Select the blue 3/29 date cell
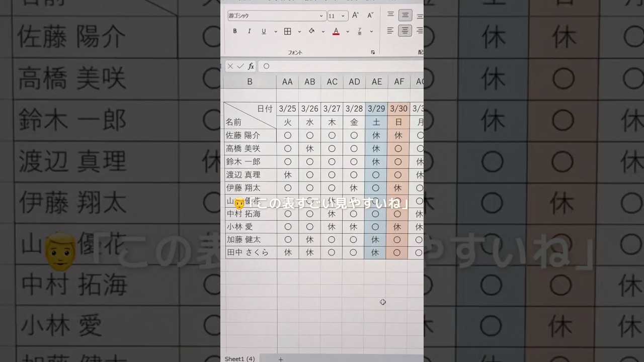Screen dimensions: 644x362 pos(376,109)
